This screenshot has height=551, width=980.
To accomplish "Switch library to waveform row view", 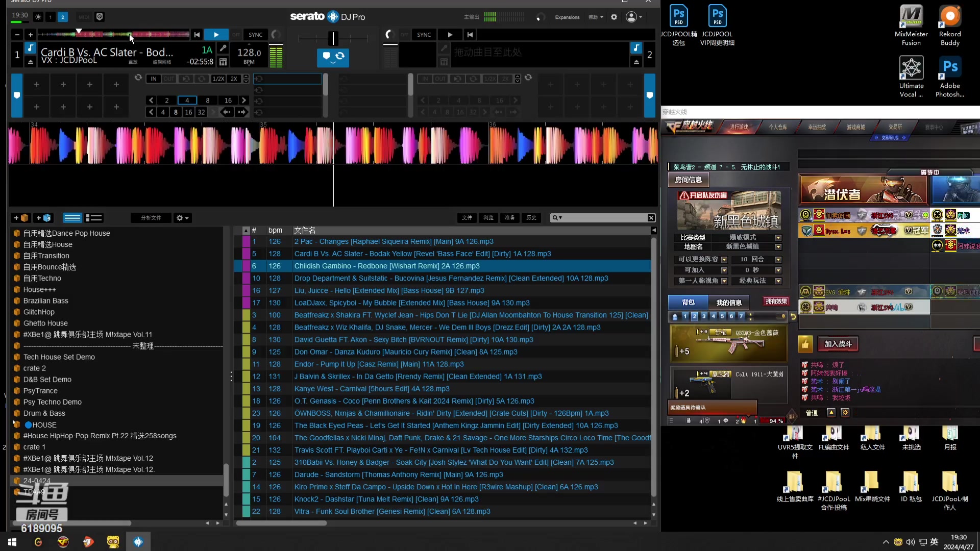I will (x=72, y=218).
